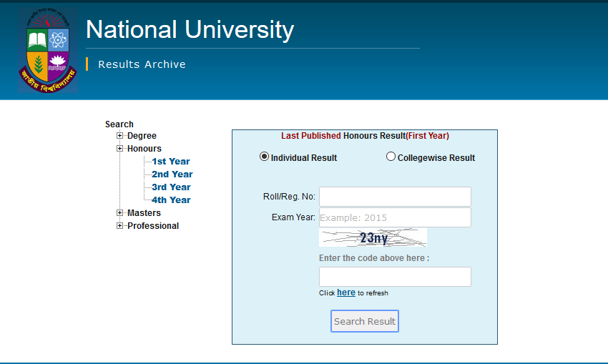Open the 2nd Year Honours results
Screen dimensions: 608x364
(x=172, y=174)
